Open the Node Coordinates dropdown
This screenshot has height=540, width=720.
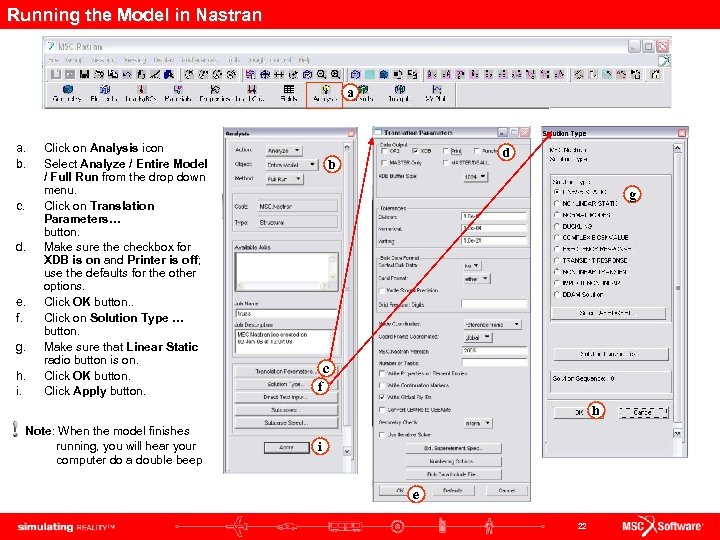click(492, 324)
